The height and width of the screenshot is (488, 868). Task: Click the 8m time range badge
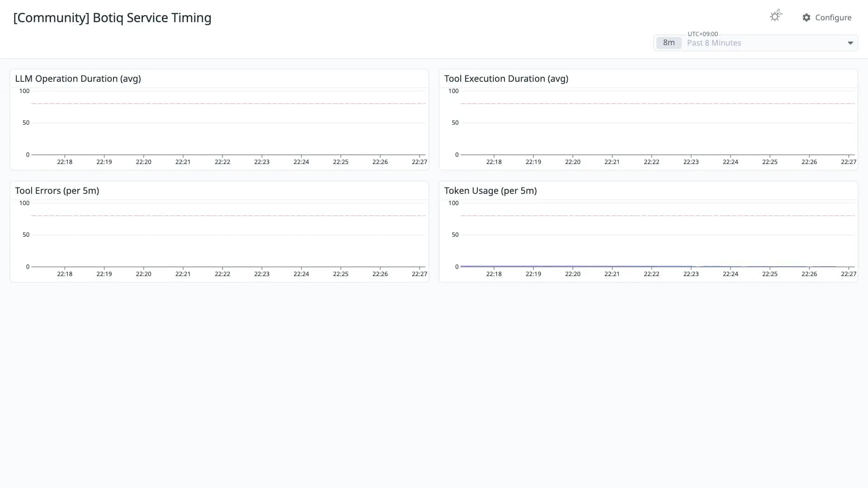coord(669,43)
